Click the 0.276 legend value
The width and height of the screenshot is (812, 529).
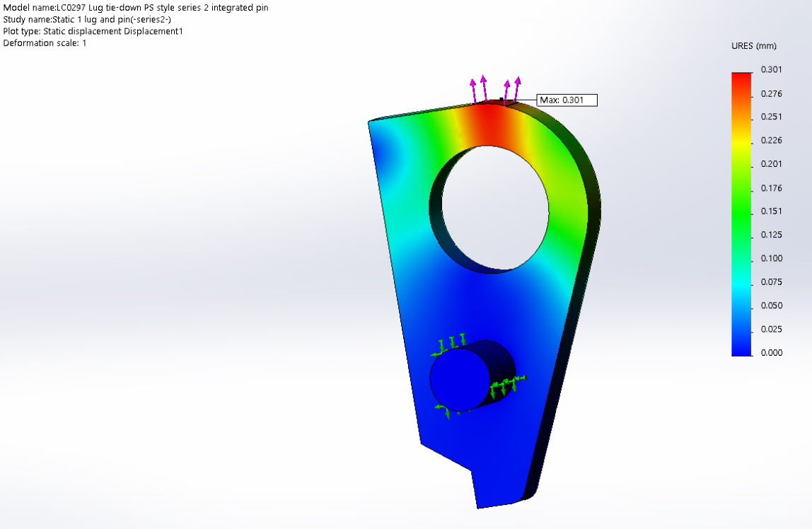click(x=771, y=93)
